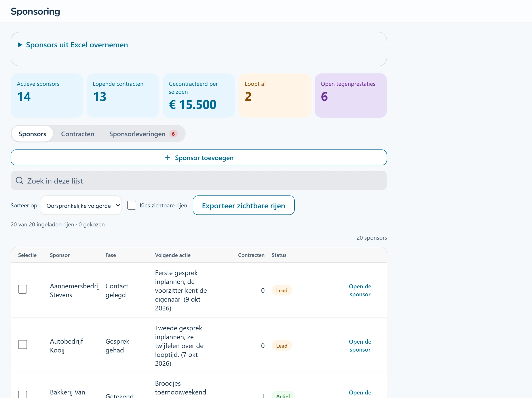Select the Autobedrijf Kooij row checkbox
The image size is (532, 398).
coord(23,344)
